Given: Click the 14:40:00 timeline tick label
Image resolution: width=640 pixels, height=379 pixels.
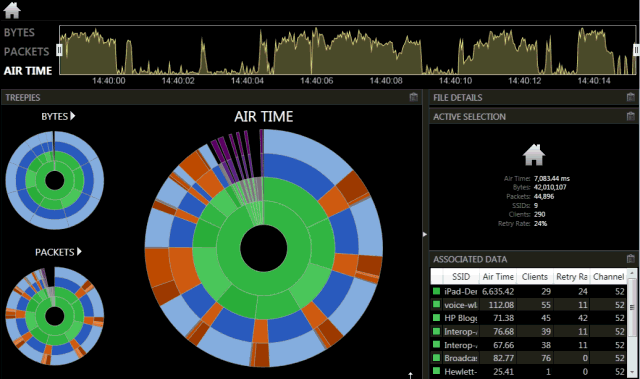Looking at the screenshot, I should 109,81.
